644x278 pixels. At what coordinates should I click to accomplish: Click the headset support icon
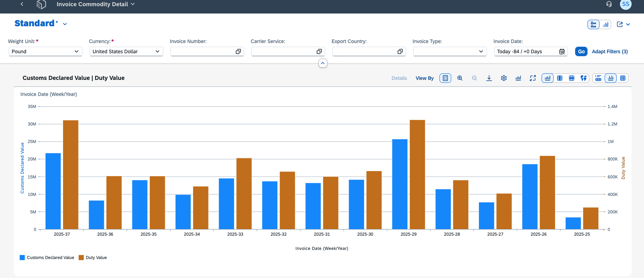click(609, 4)
